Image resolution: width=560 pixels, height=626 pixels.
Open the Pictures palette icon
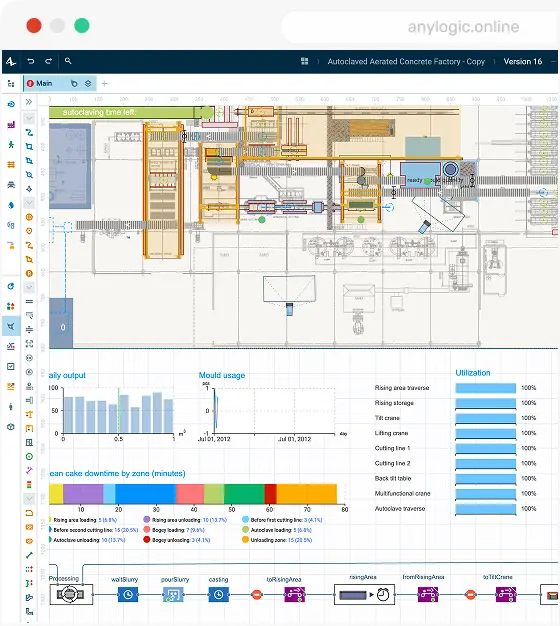tap(11, 386)
